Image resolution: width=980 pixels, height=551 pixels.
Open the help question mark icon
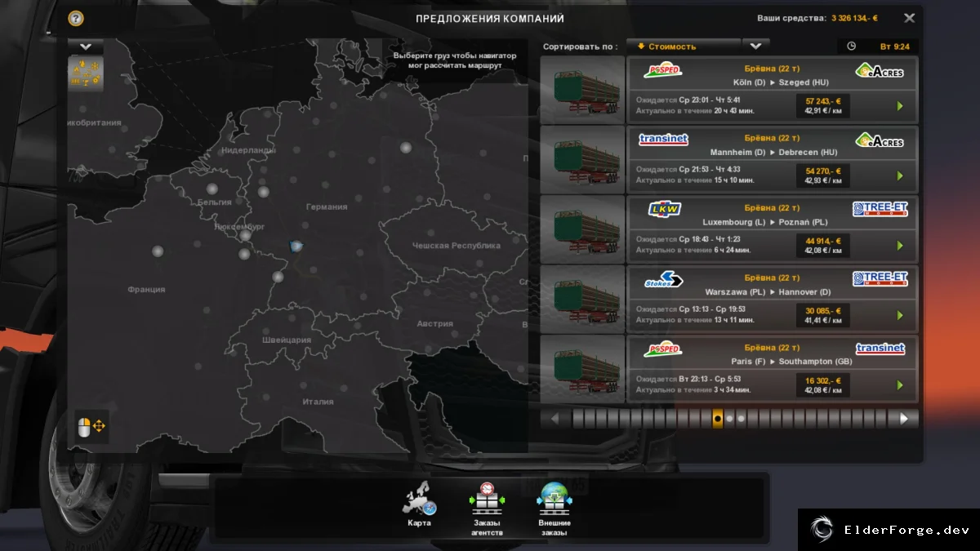(x=76, y=18)
